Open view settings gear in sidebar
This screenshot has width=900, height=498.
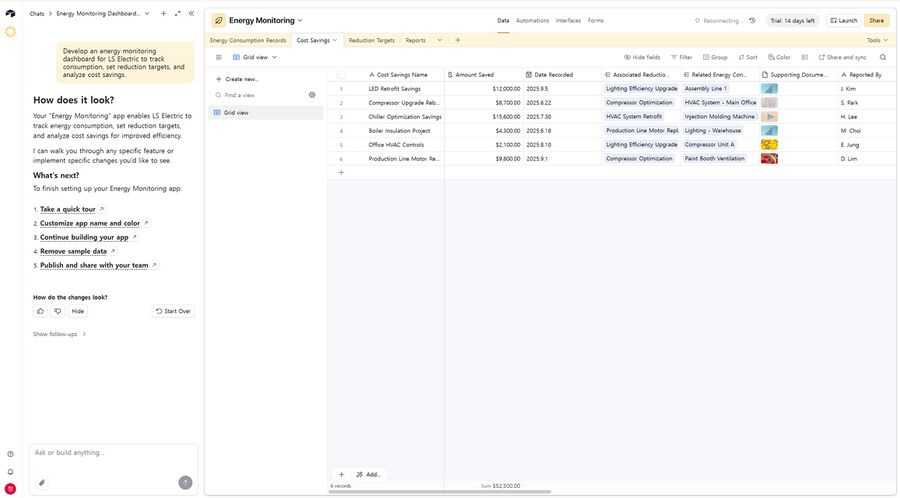pos(312,95)
